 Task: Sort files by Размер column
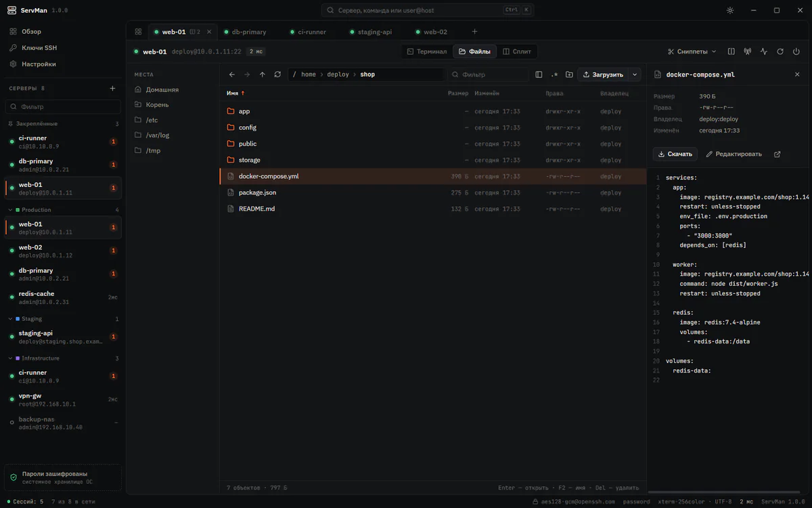click(458, 93)
